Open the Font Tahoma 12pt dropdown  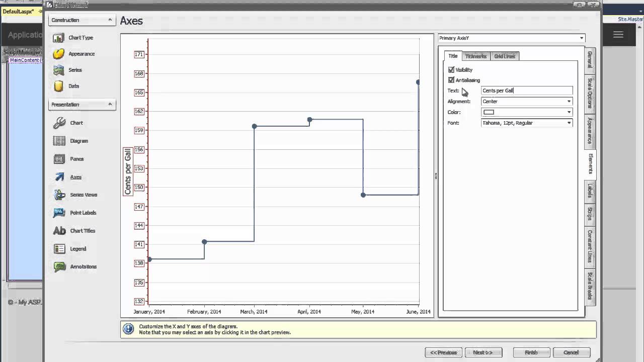click(x=527, y=123)
